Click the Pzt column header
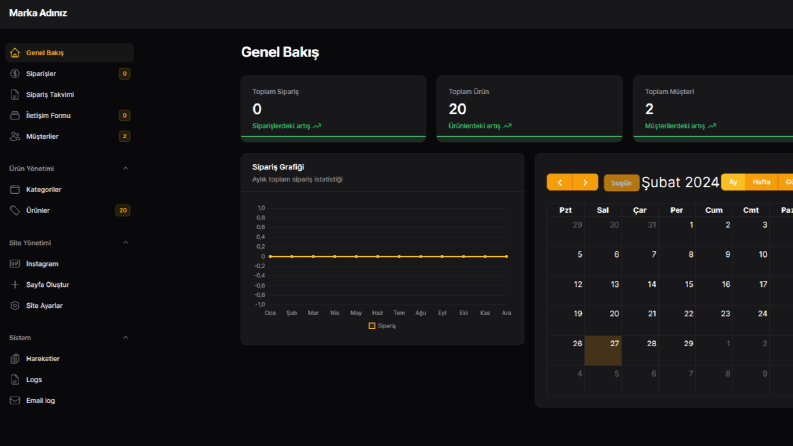This screenshot has width=793, height=446. 565,210
